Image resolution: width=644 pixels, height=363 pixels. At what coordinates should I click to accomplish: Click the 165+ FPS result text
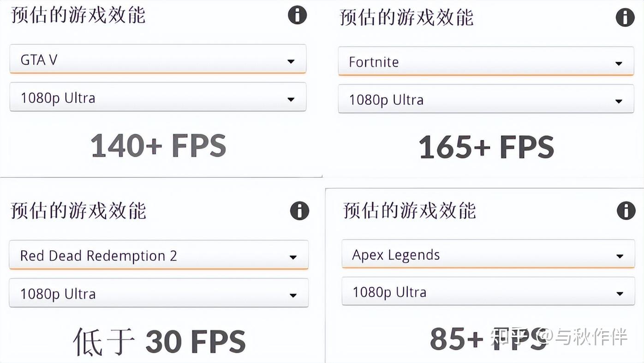coord(486,147)
